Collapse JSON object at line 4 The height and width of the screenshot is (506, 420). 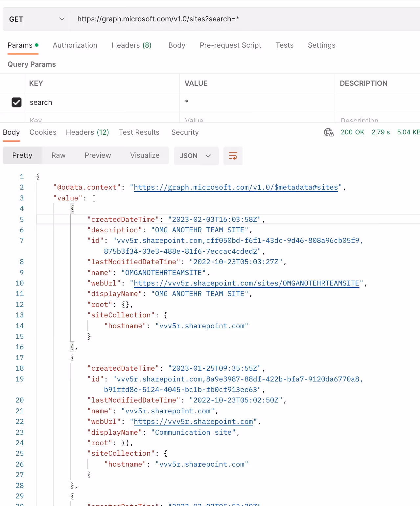click(x=72, y=208)
